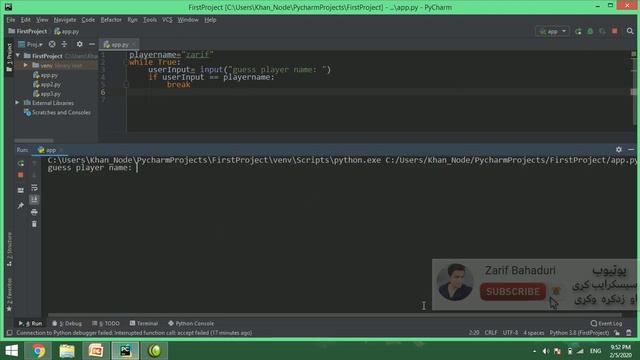Rerun app in the top toolbar

point(578,31)
